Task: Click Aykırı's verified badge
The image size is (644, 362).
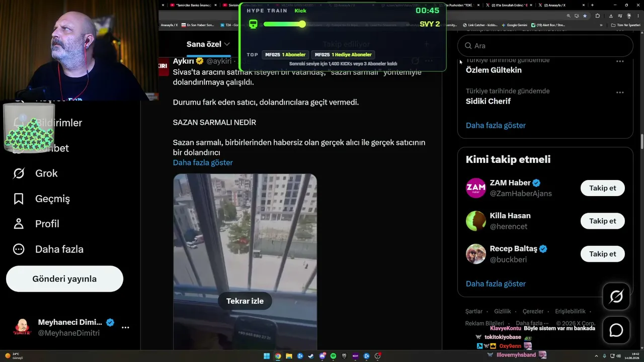Action: coord(200,61)
